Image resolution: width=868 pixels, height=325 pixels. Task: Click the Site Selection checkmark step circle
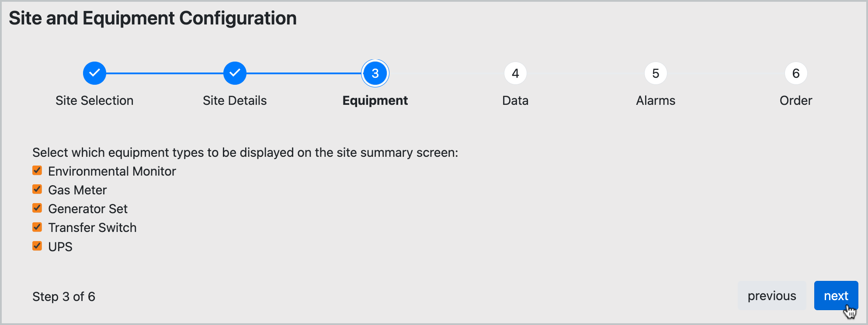point(94,73)
